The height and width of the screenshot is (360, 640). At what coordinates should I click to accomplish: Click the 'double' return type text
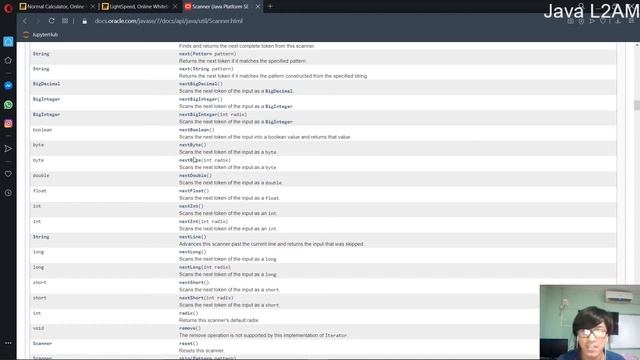click(x=41, y=176)
